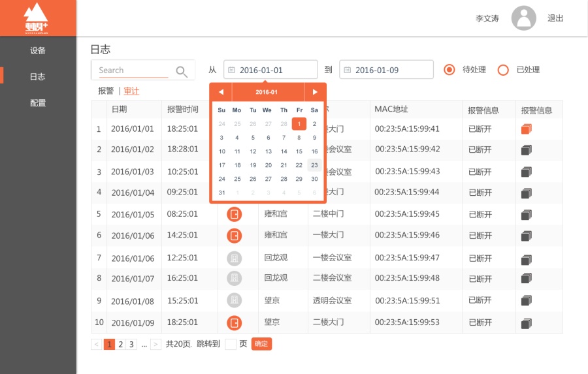Click the 确定 button
Image resolution: width=588 pixels, height=374 pixels.
(x=261, y=343)
